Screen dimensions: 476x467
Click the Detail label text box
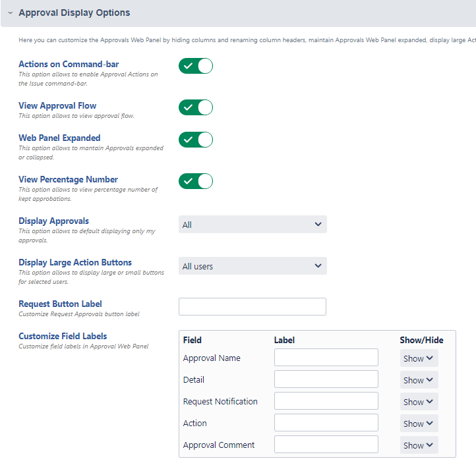[326, 379]
